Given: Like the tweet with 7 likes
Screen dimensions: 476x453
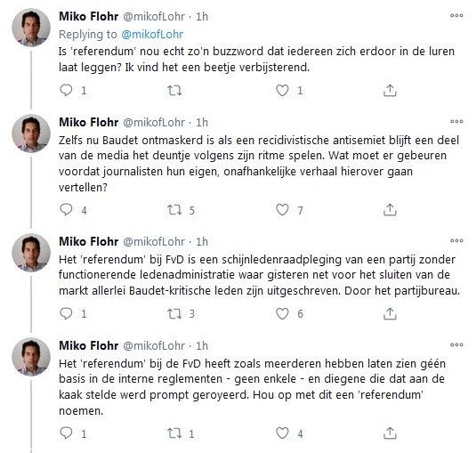Looking at the screenshot, I should point(282,210).
